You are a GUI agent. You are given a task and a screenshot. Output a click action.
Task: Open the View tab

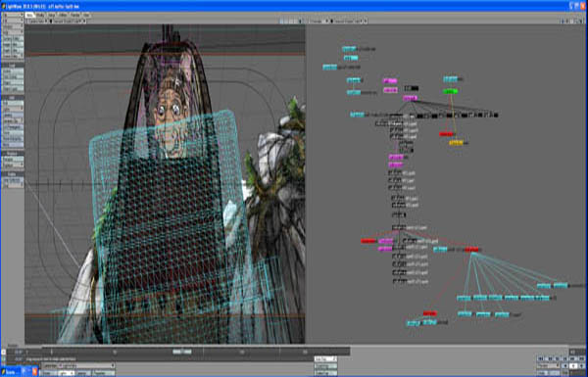coord(86,15)
